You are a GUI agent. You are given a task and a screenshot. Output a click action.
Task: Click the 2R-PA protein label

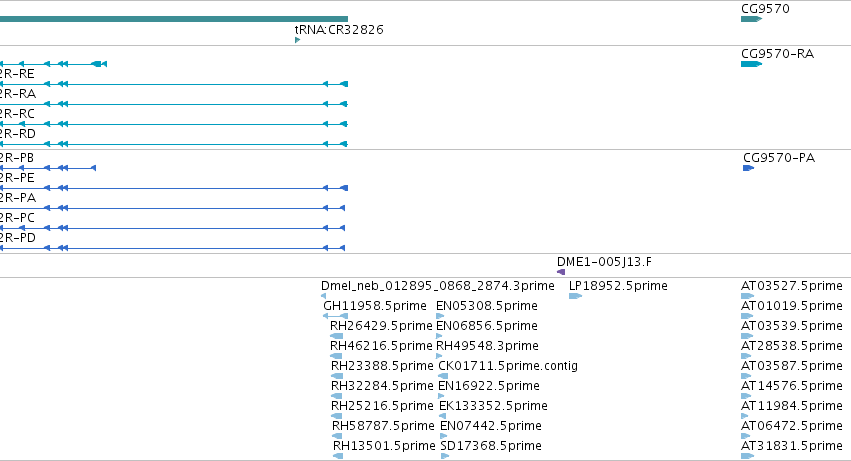point(18,198)
